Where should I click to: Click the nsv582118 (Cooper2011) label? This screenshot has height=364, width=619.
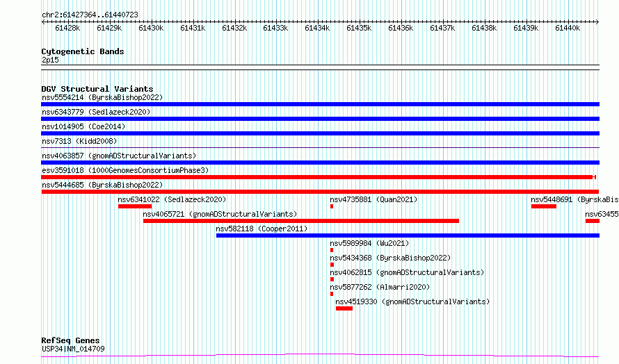(x=262, y=229)
